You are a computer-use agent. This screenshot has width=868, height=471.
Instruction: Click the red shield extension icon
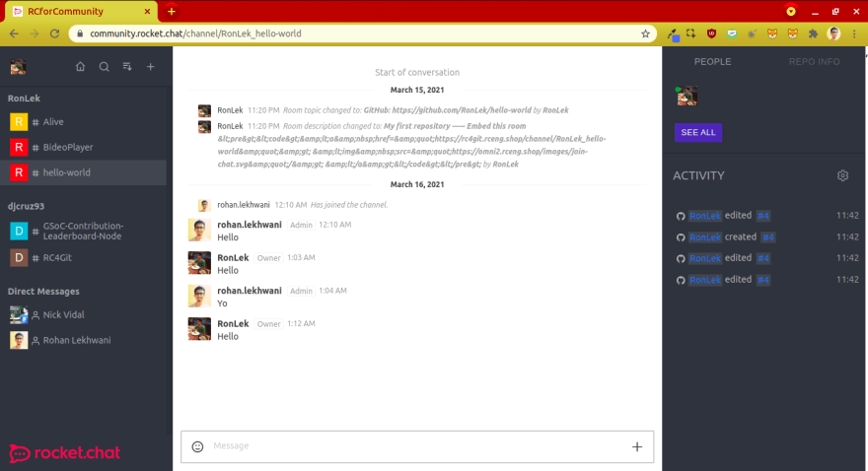click(x=711, y=34)
